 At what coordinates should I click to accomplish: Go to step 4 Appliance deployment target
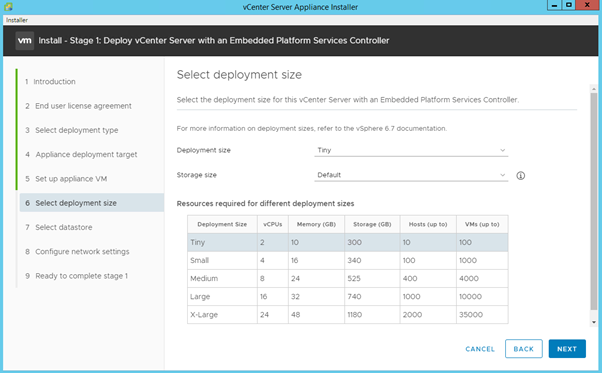coord(81,154)
